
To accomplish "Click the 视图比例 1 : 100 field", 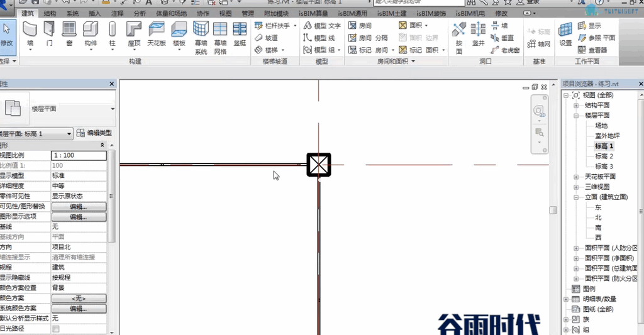I will (x=79, y=156).
